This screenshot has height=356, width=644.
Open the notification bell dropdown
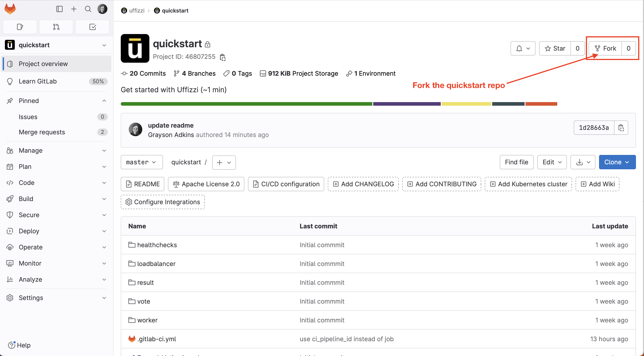pyautogui.click(x=523, y=48)
